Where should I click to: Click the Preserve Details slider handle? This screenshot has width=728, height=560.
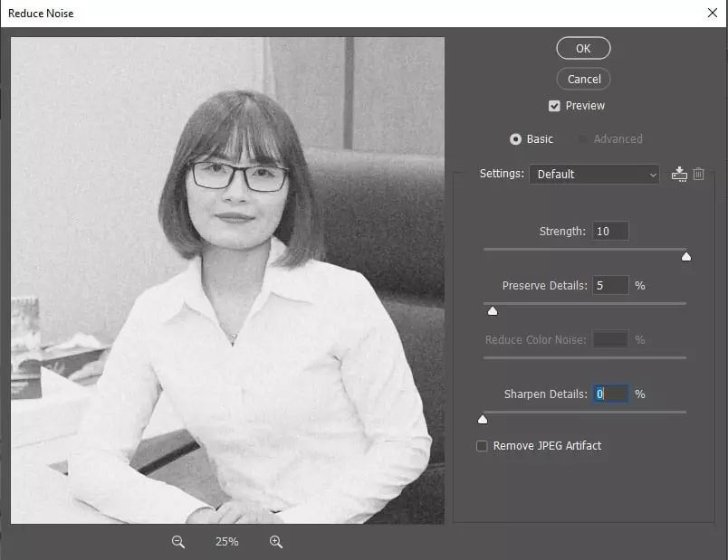pyautogui.click(x=493, y=311)
